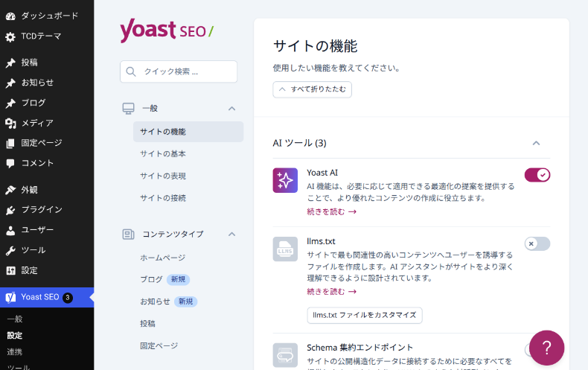Click the プラグイン plug icon

coord(10,210)
